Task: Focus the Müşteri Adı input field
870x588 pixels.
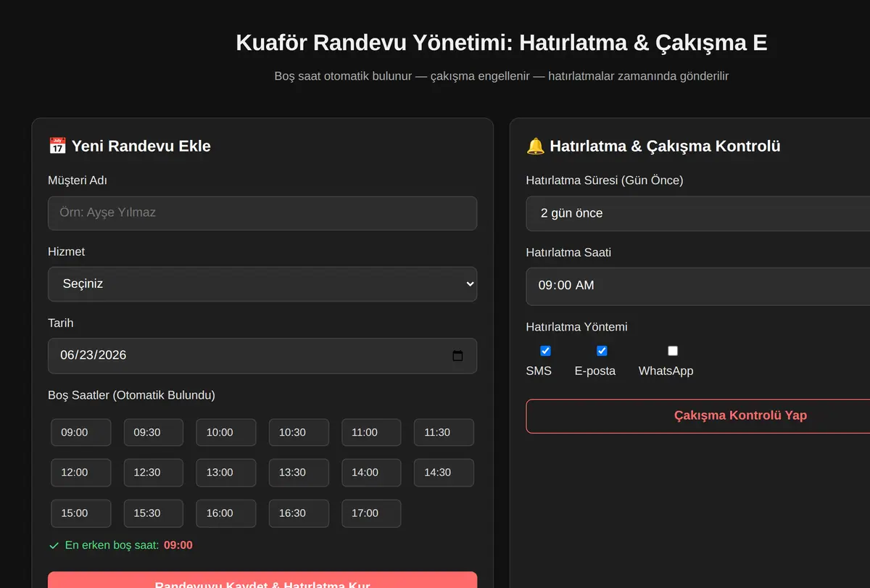Action: 262,213
